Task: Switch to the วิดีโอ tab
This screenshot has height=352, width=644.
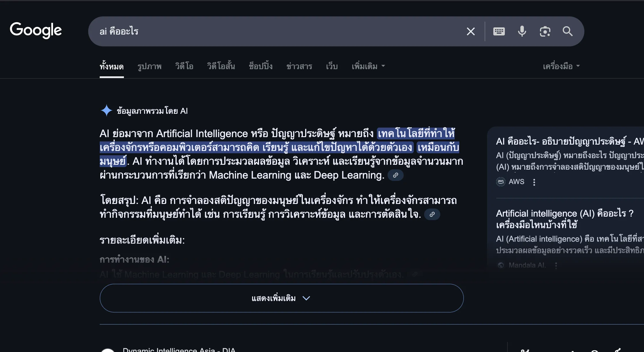Action: [184, 67]
